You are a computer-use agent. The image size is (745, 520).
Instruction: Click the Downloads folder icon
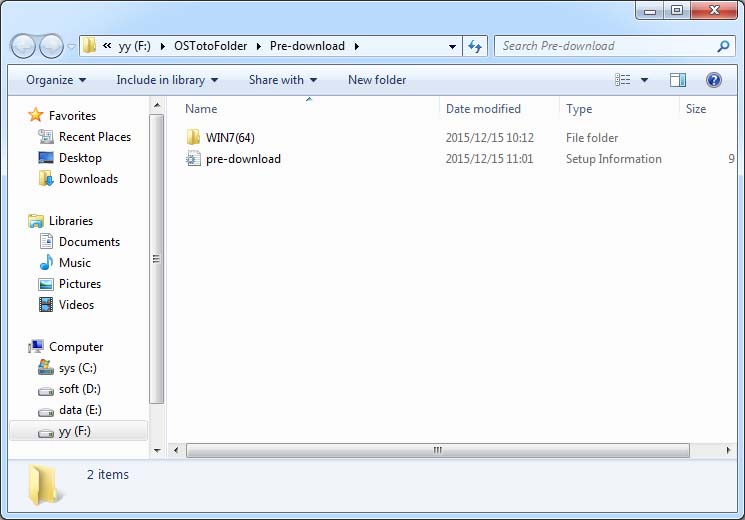(x=46, y=179)
